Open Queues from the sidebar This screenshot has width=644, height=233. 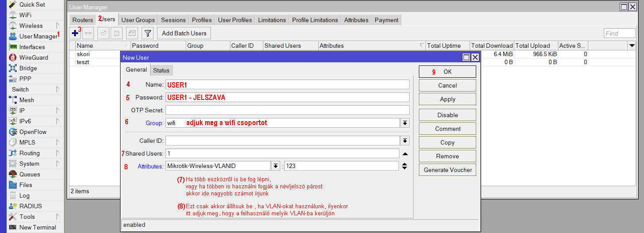(30, 174)
